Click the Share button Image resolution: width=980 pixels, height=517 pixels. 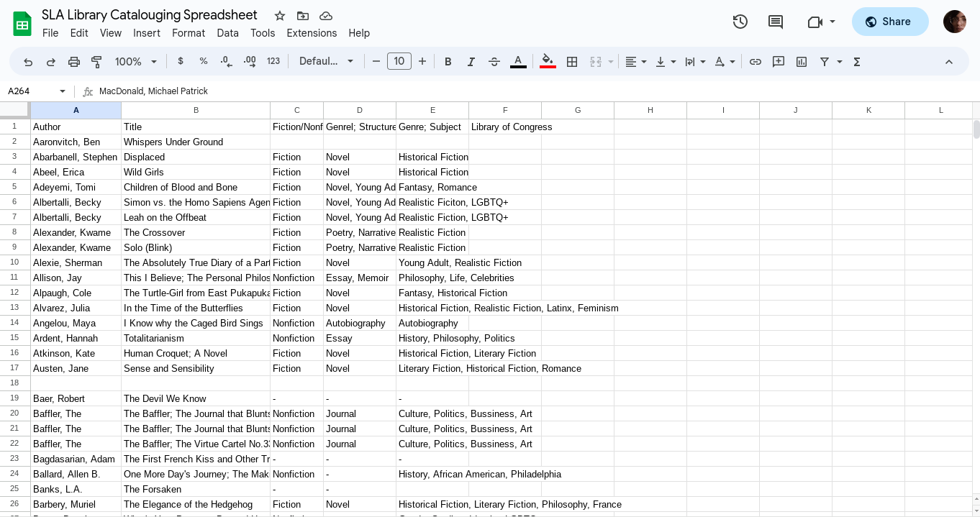click(x=889, y=22)
